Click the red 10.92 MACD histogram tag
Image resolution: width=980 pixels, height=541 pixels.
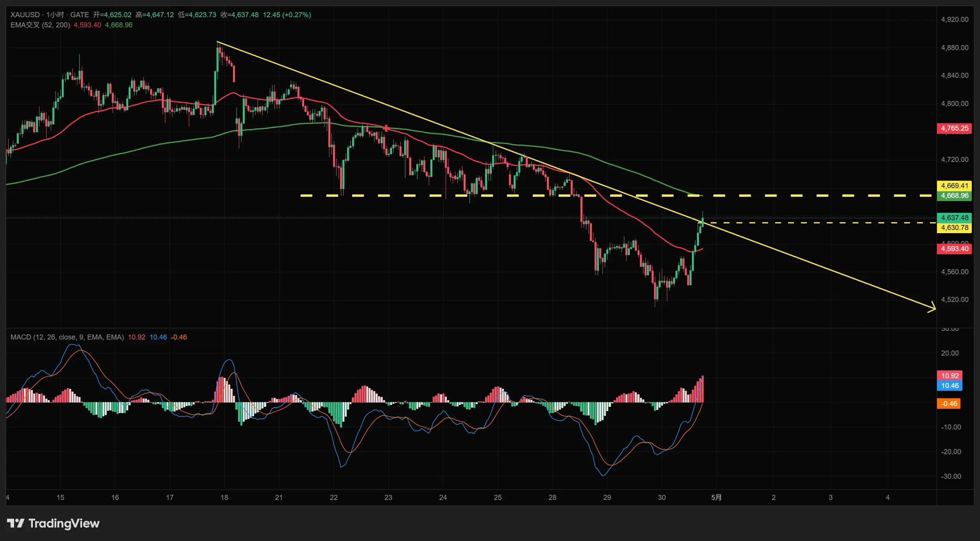pyautogui.click(x=950, y=376)
